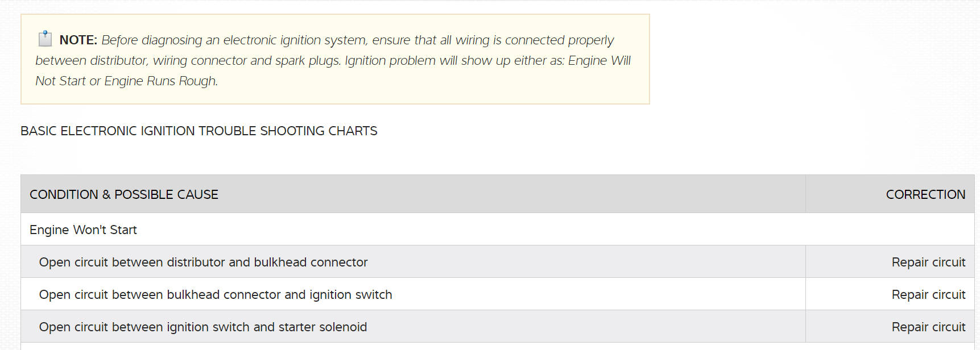Click "Open circuit between distributor and bulkhead connector"
The image size is (980, 350).
203,262
